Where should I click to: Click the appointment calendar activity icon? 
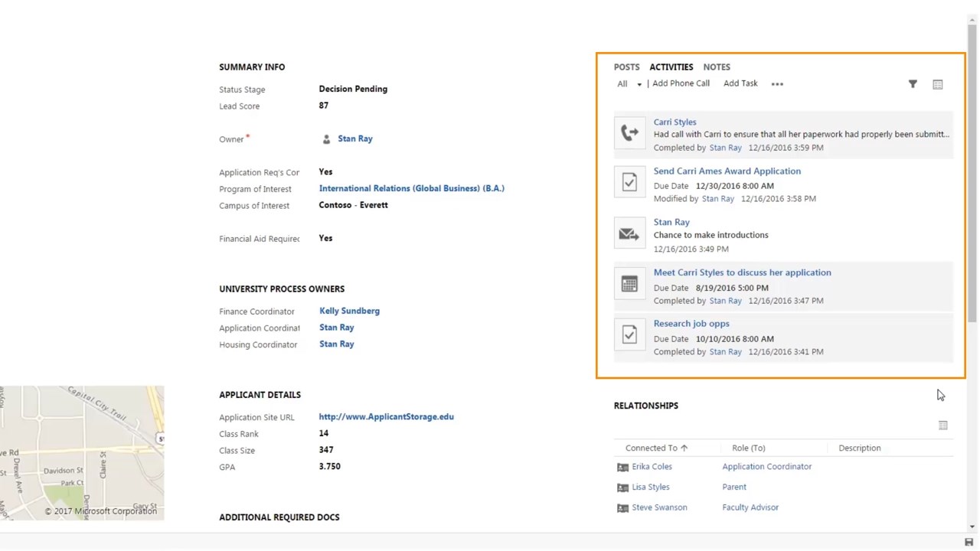pyautogui.click(x=629, y=285)
